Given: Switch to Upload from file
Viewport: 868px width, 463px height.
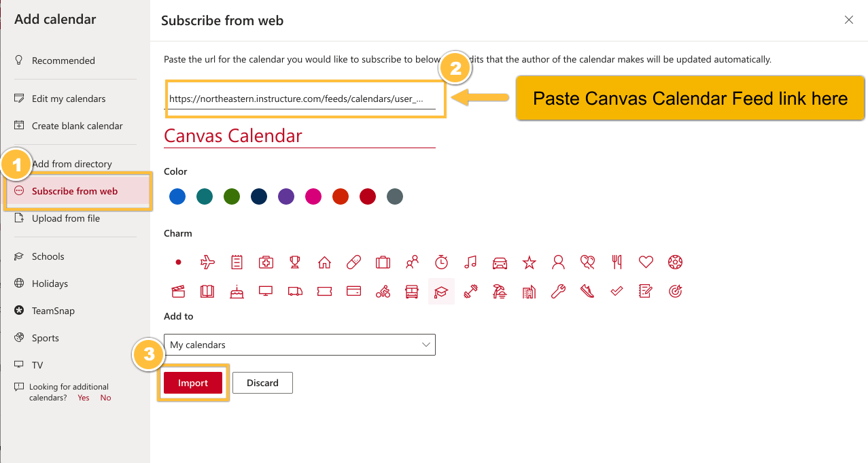Looking at the screenshot, I should [65, 218].
